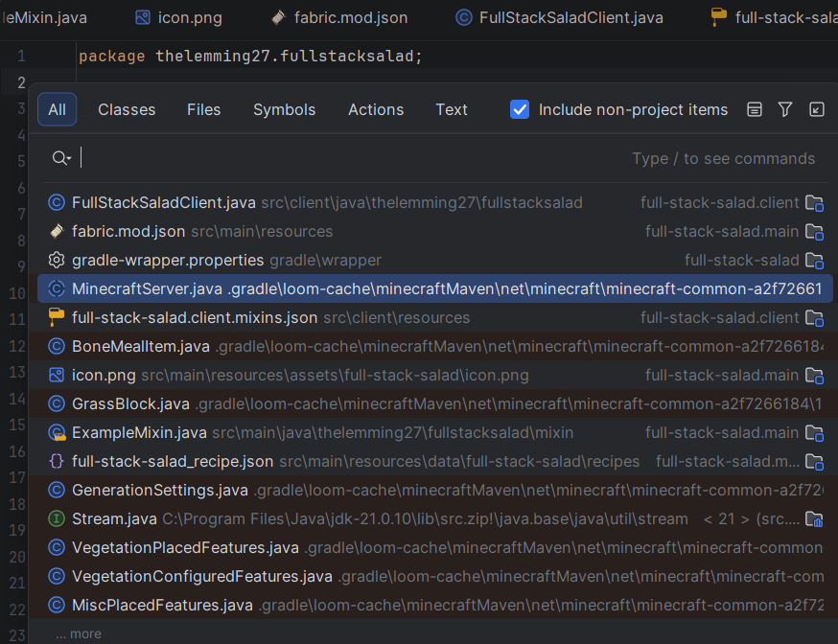Open results in separate tool window
This screenshot has height=644, width=838.
tap(817, 109)
